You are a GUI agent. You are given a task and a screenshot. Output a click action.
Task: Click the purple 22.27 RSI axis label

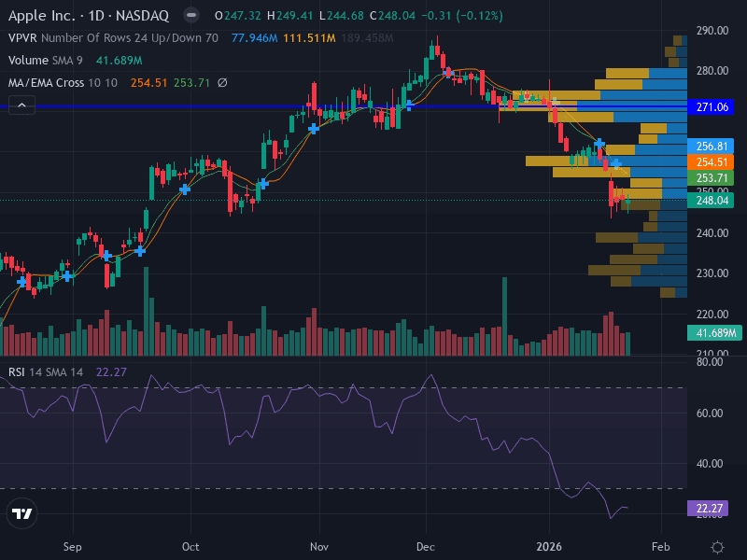point(708,509)
